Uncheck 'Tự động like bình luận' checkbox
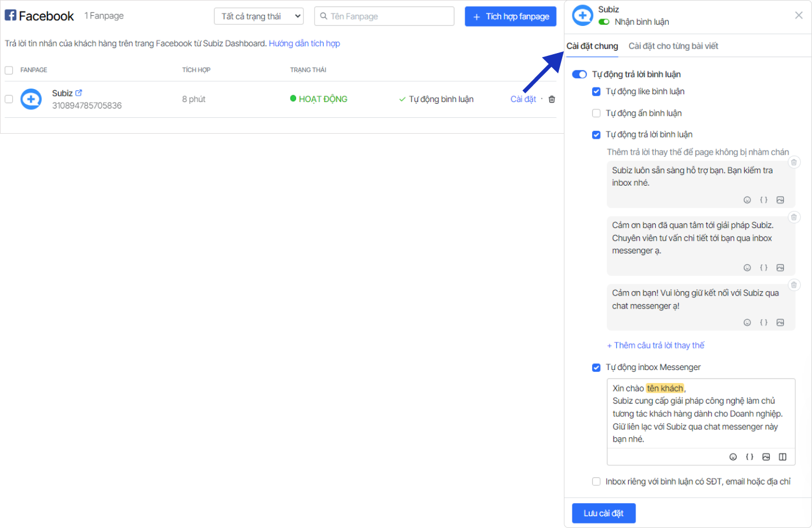 596,91
